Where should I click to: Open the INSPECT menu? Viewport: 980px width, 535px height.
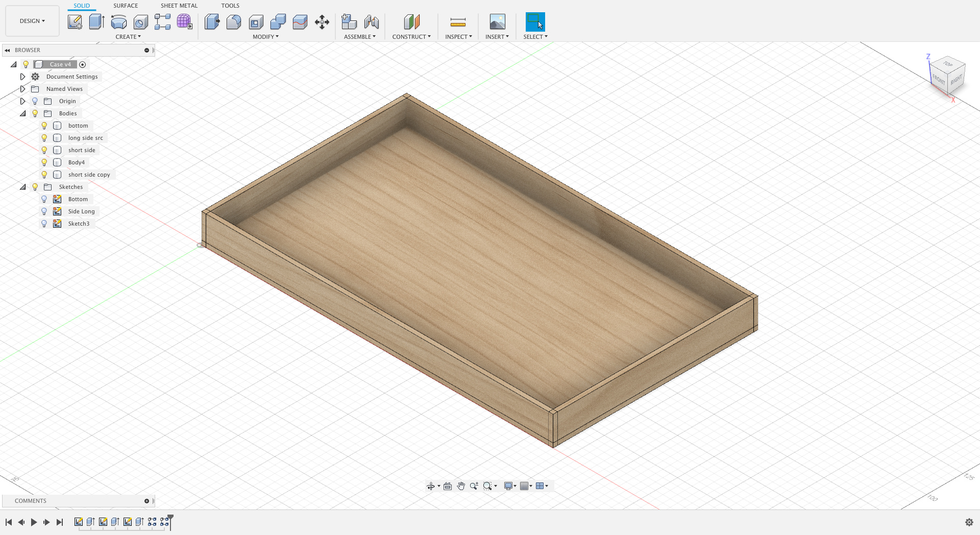point(458,37)
